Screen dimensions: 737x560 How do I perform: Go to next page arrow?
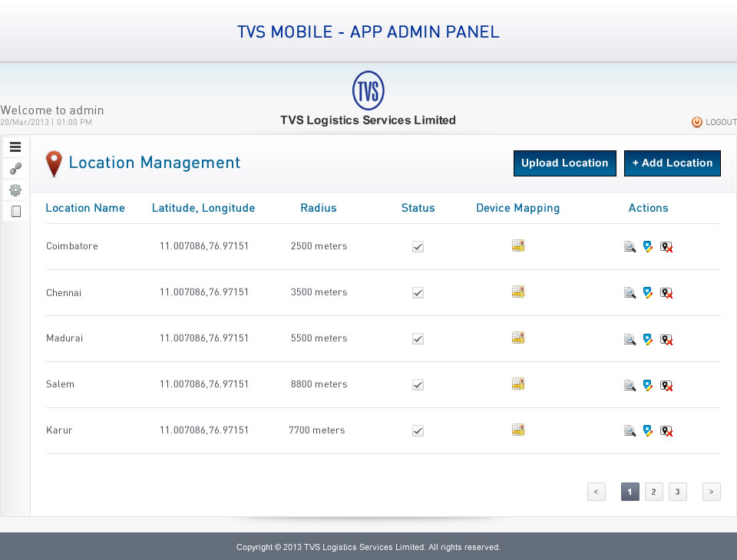coord(711,492)
